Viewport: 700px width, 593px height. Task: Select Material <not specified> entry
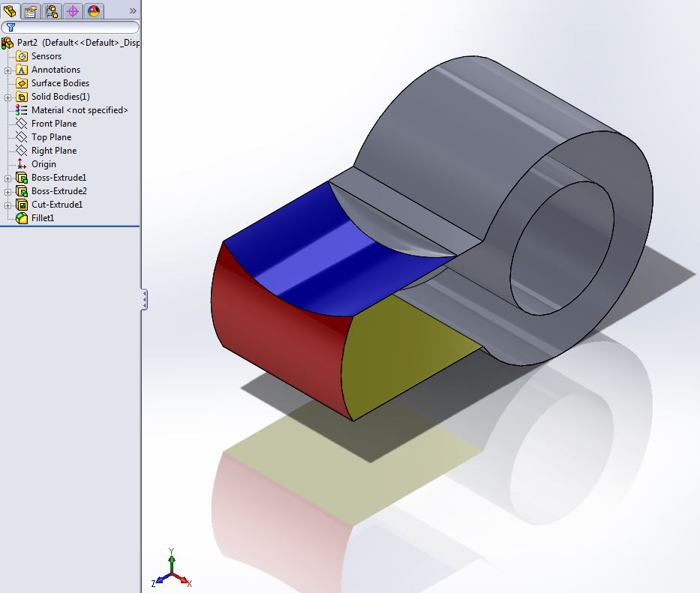click(x=80, y=109)
